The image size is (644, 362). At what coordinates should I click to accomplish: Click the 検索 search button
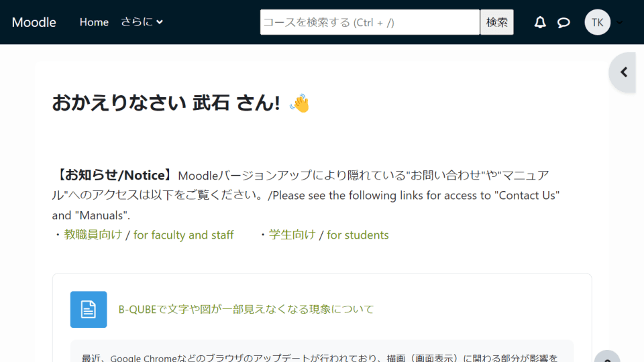click(496, 22)
